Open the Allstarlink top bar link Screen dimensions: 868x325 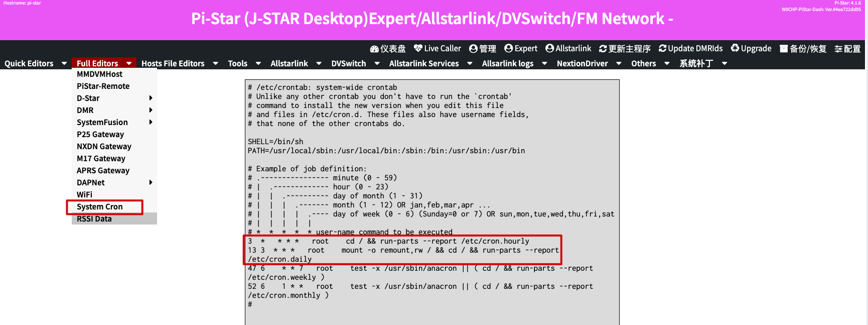click(x=568, y=49)
